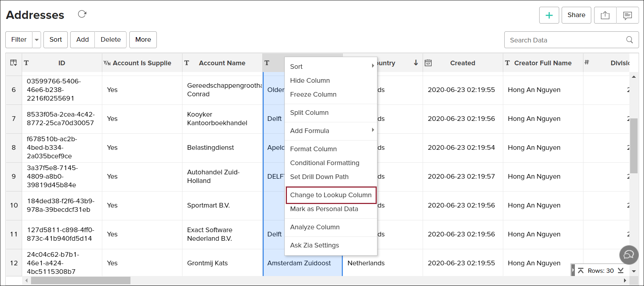This screenshot has height=286, width=644.
Task: Click the refresh icon beside Addresses title
Action: tap(82, 14)
